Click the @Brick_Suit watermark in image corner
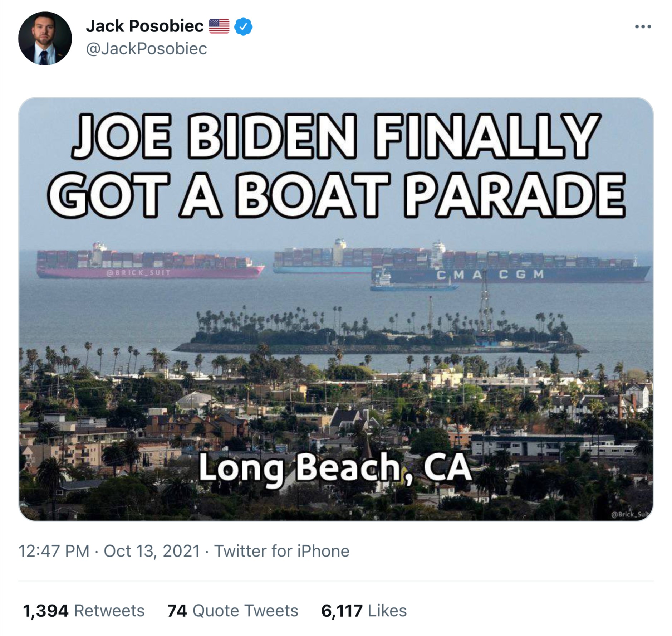 coord(630,514)
